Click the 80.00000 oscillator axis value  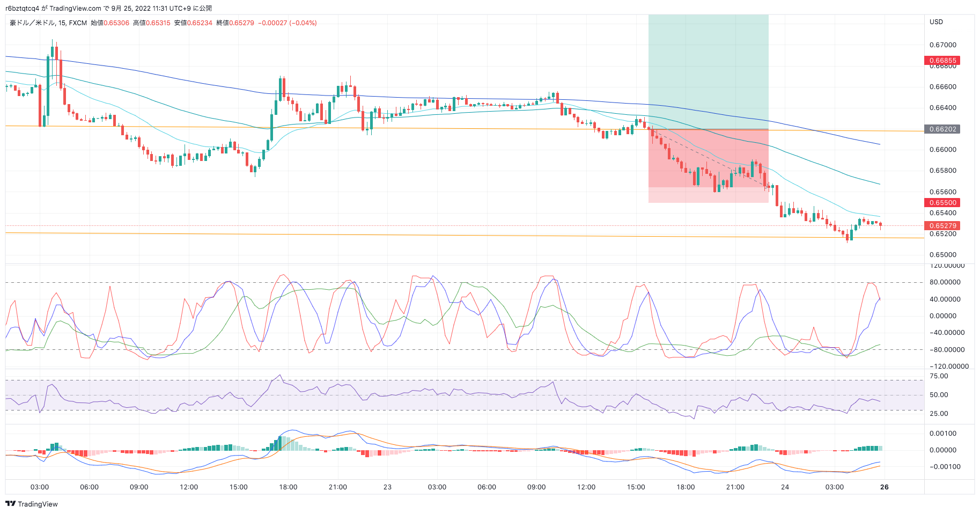point(945,282)
